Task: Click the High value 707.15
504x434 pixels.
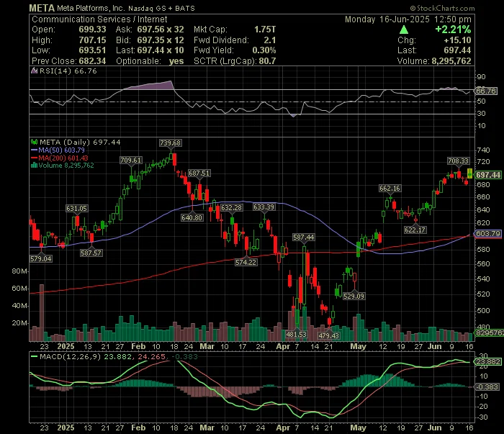Action: 92,40
